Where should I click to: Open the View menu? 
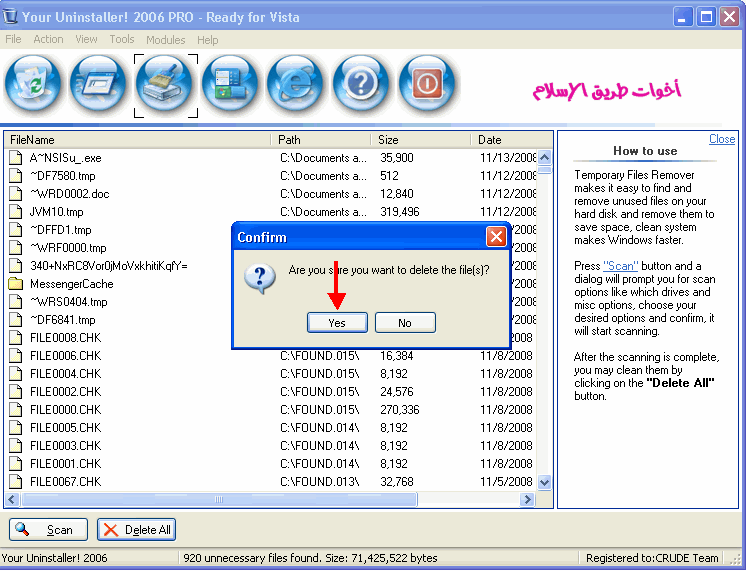coord(86,39)
